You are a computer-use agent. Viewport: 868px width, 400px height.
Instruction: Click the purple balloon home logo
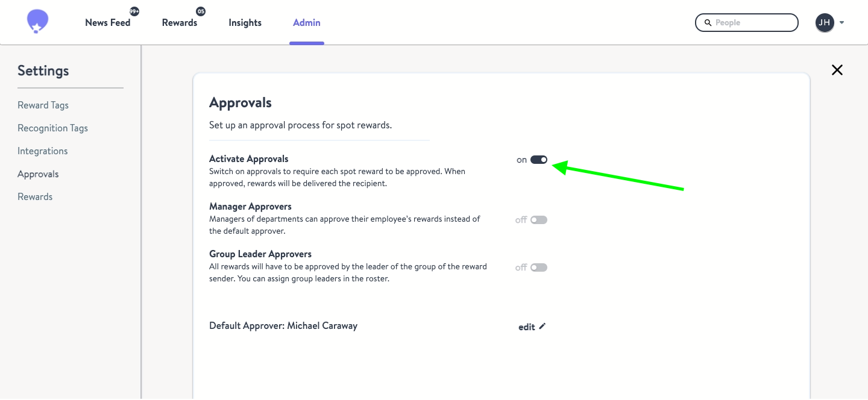[x=37, y=22]
